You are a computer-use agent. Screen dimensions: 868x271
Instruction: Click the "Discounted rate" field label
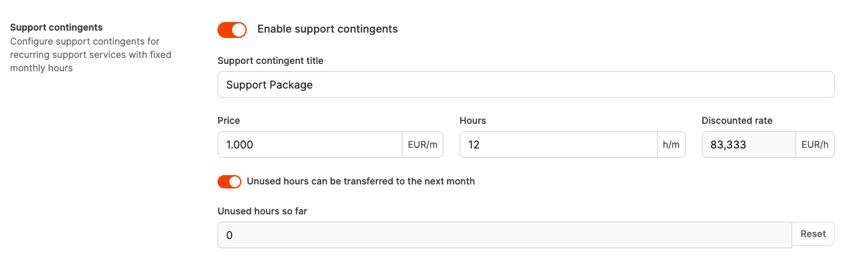click(737, 121)
